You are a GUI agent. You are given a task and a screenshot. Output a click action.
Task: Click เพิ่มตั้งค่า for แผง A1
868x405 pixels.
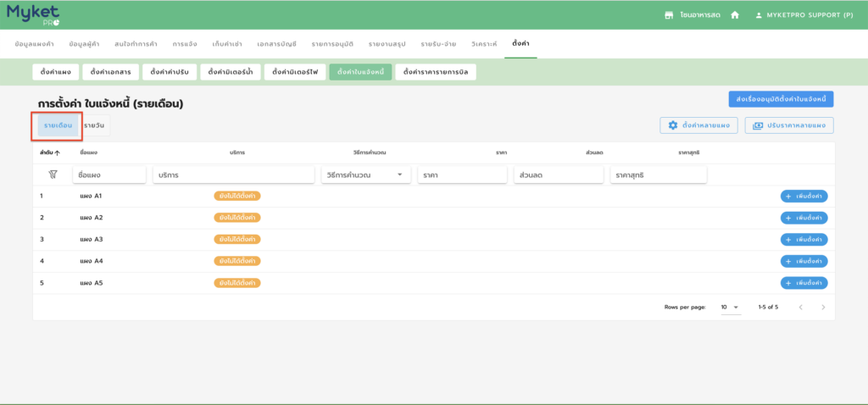804,196
